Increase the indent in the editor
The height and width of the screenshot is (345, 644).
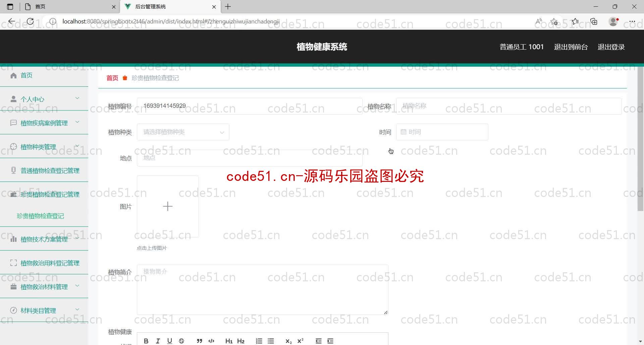click(330, 341)
